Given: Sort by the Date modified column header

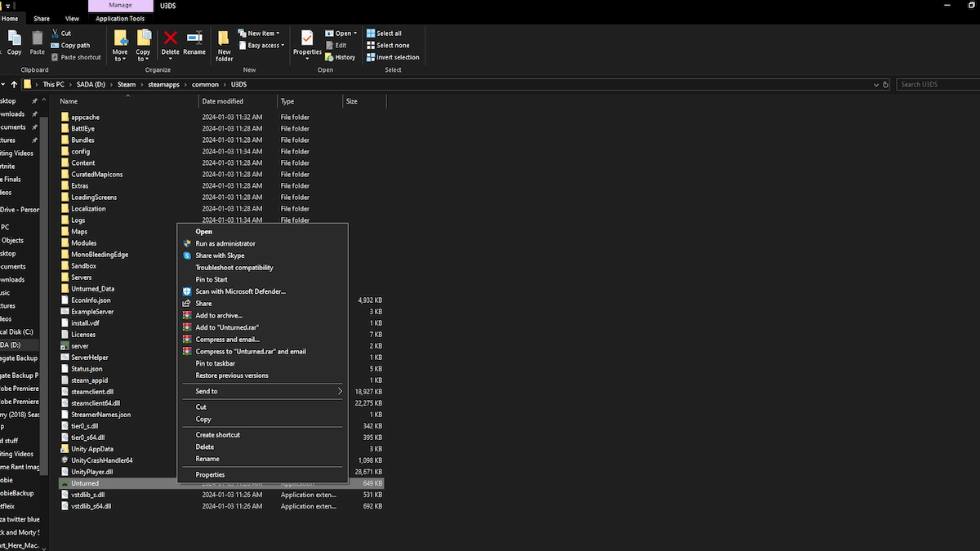Looking at the screenshot, I should pos(223,101).
